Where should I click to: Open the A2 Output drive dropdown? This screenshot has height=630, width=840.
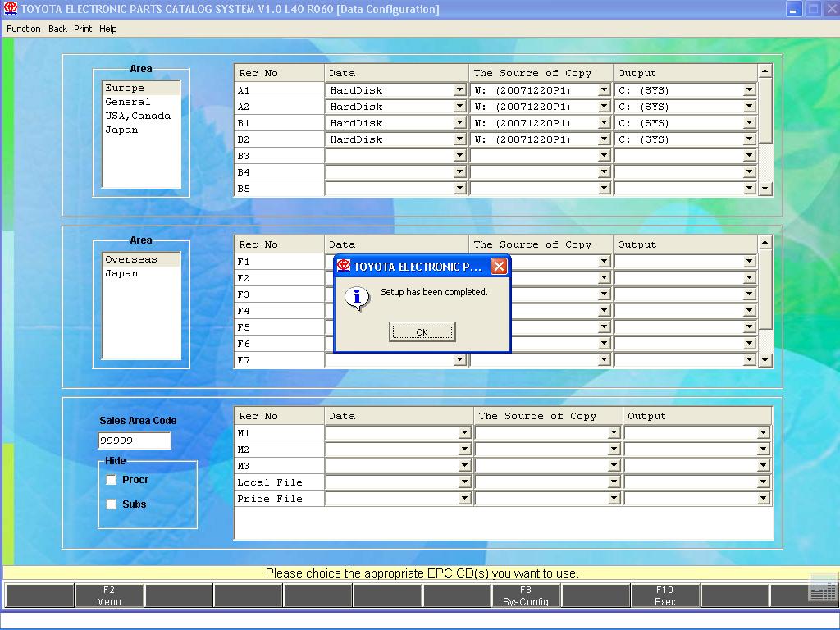749,107
